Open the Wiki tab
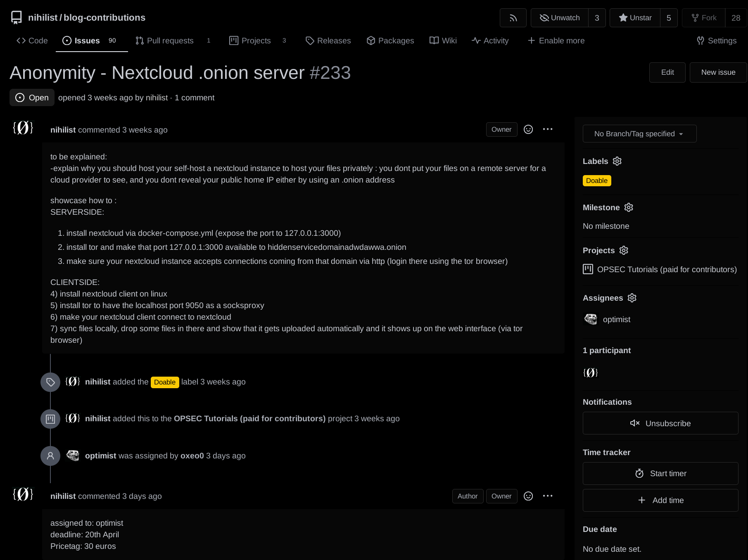The image size is (748, 560). tap(443, 40)
